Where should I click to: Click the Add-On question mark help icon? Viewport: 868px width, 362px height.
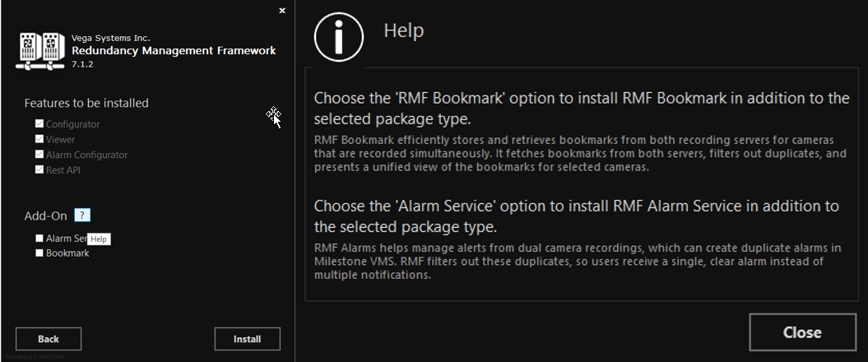pos(81,216)
